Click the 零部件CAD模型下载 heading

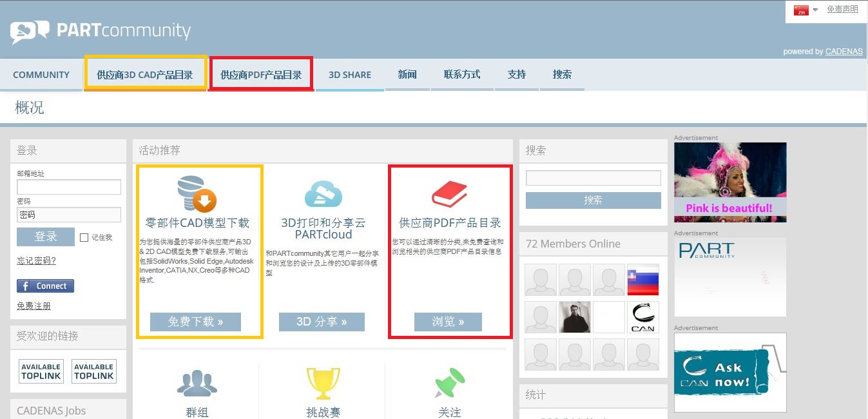(x=197, y=223)
